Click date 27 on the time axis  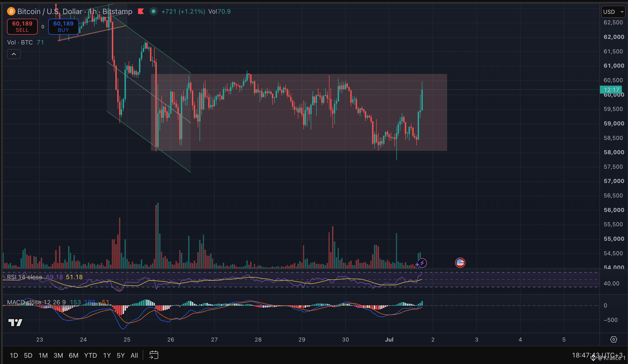coord(214,340)
